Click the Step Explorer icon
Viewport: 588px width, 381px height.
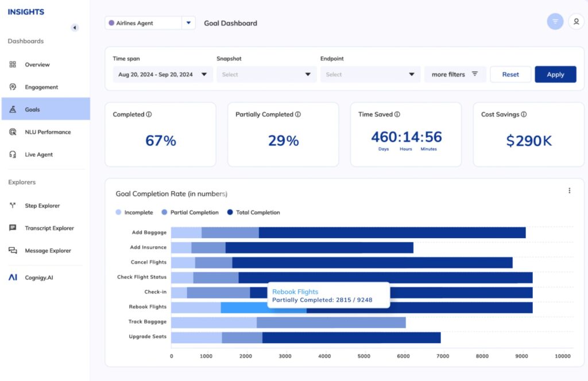click(x=13, y=205)
